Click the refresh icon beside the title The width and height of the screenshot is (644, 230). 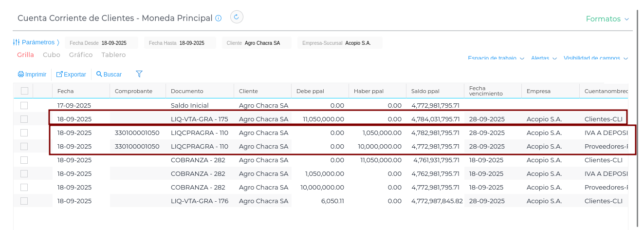click(237, 17)
